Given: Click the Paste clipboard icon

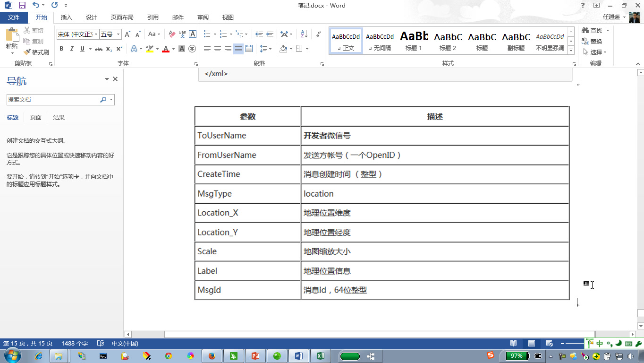Looking at the screenshot, I should click(x=12, y=35).
